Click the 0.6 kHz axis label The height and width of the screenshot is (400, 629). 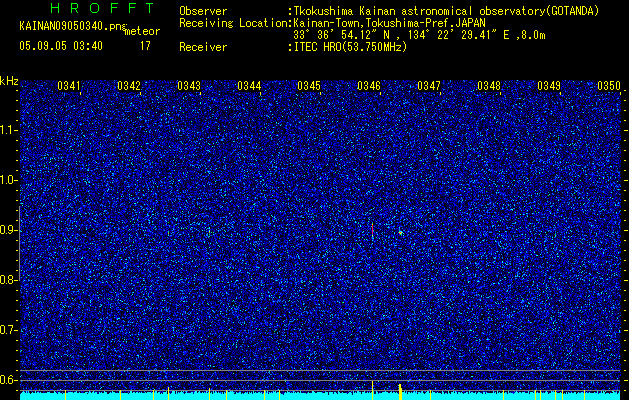[8, 380]
